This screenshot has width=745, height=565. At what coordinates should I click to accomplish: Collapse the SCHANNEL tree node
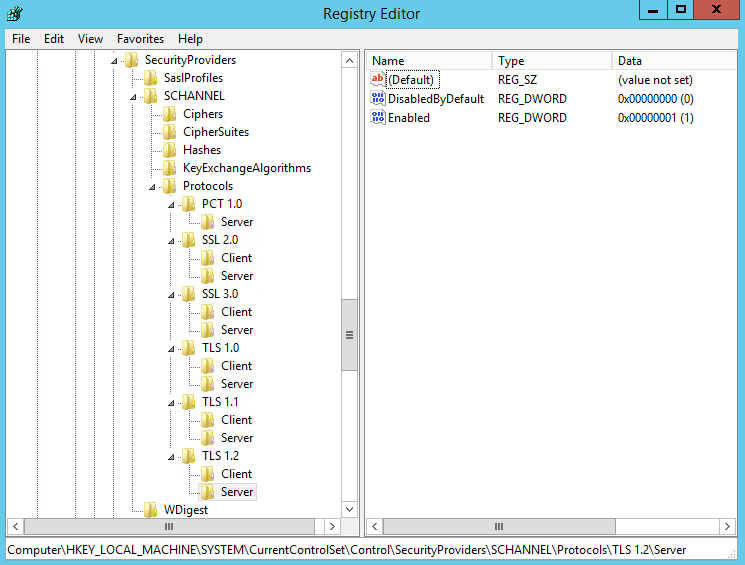point(134,97)
